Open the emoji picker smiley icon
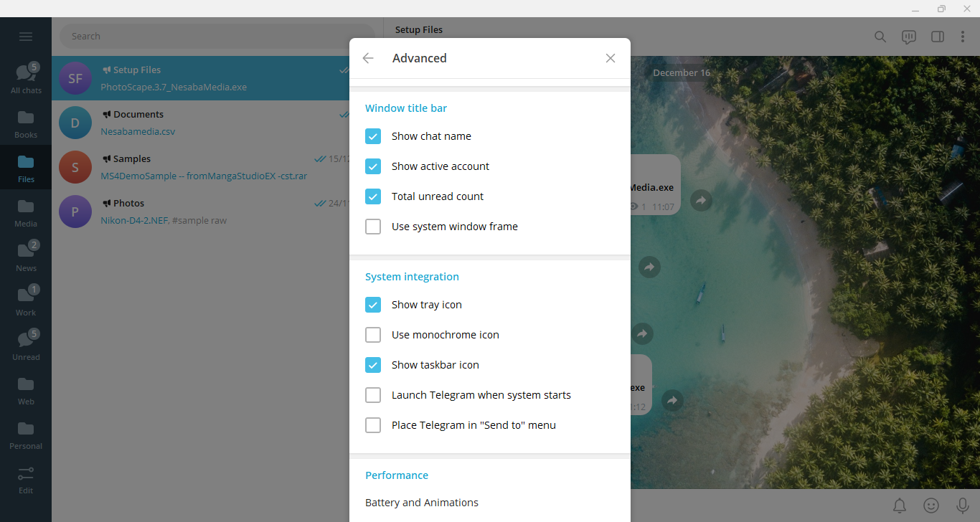Viewport: 980px width, 522px height. (x=931, y=506)
